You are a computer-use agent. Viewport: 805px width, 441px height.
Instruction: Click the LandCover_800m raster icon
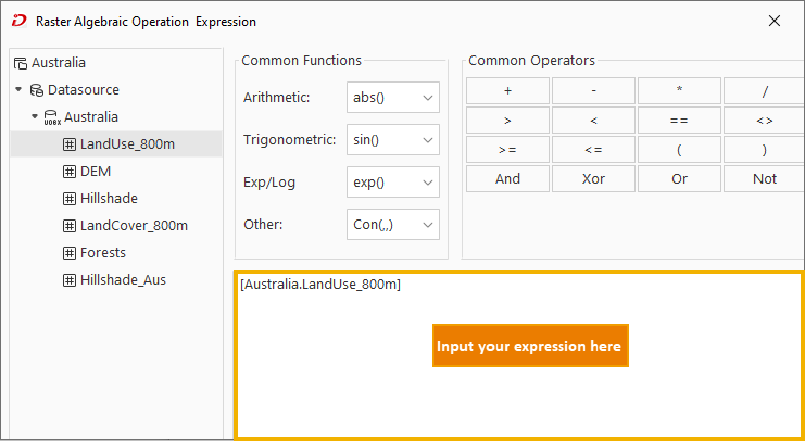coord(70,226)
